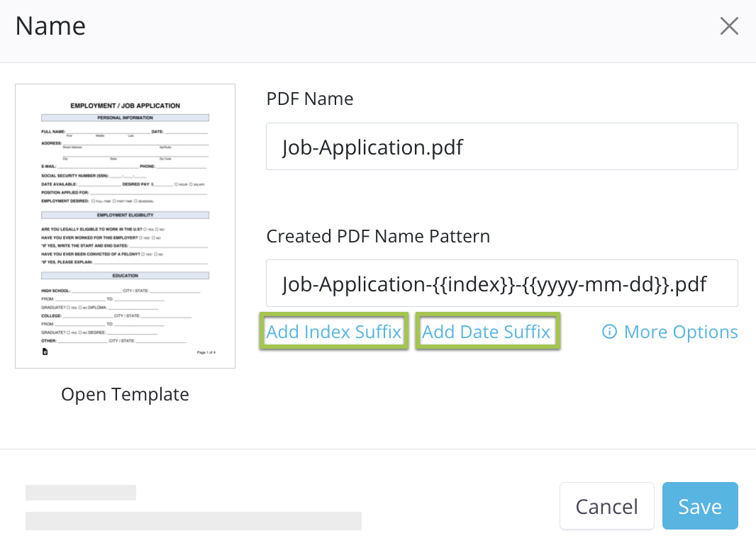The image size is (756, 543).
Task: Expand More Options
Action: coord(680,332)
